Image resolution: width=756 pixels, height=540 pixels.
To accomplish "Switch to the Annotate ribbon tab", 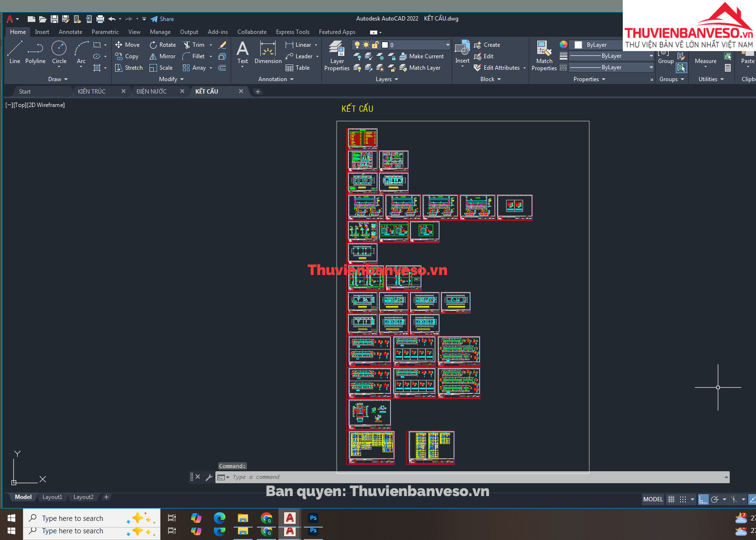I will (70, 32).
